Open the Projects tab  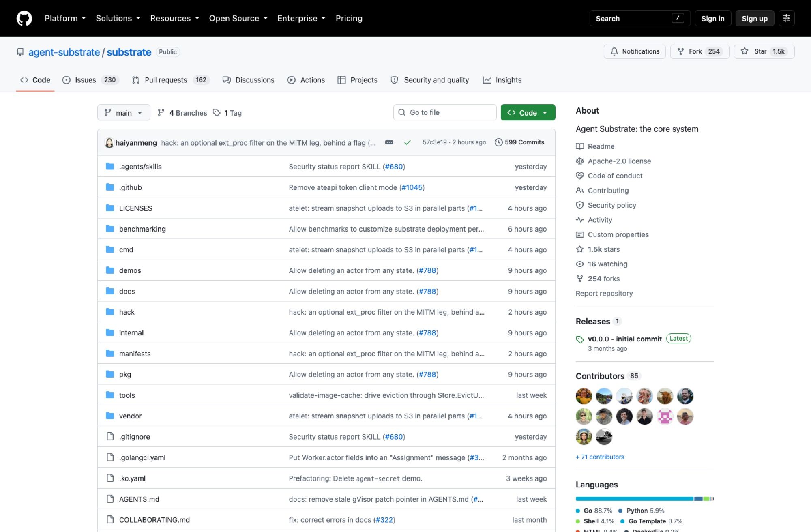[358, 80]
